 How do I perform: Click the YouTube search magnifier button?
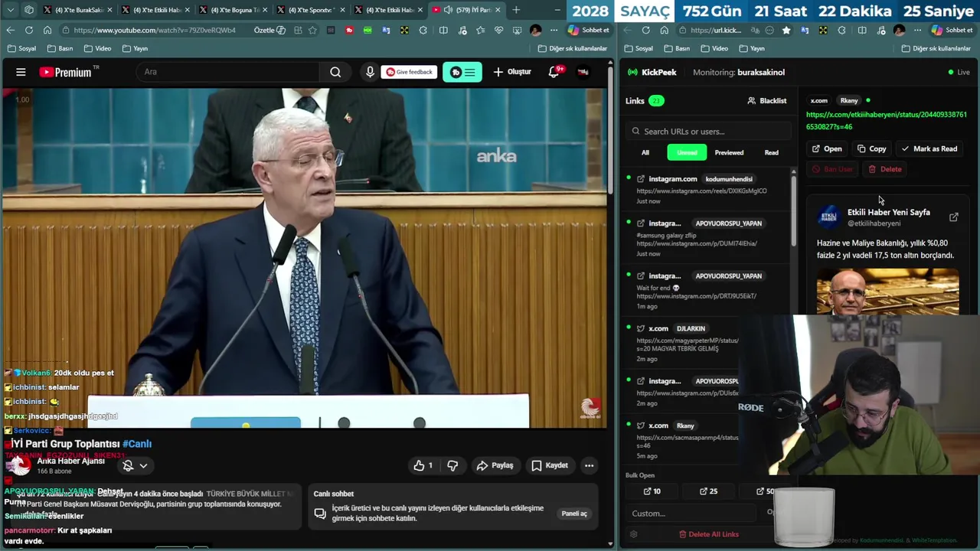(335, 72)
